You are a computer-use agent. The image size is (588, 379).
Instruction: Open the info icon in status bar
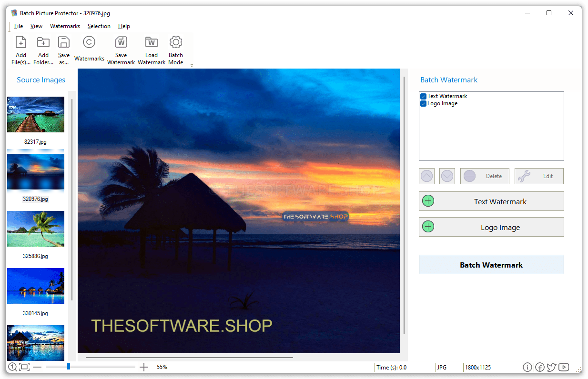[527, 367]
